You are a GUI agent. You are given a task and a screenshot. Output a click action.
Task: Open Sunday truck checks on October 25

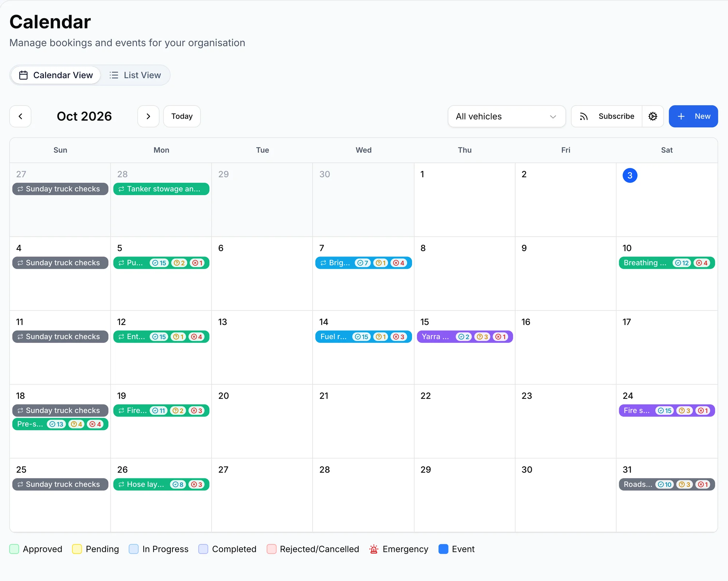pos(60,485)
